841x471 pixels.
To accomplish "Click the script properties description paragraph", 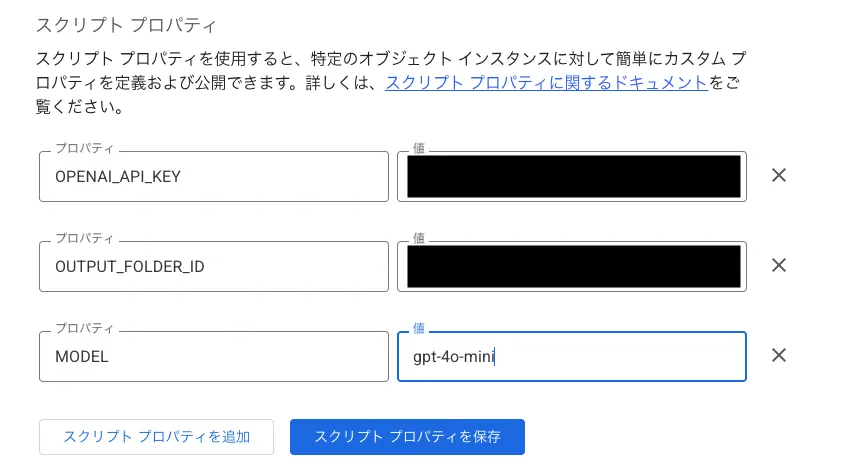I will coord(391,83).
